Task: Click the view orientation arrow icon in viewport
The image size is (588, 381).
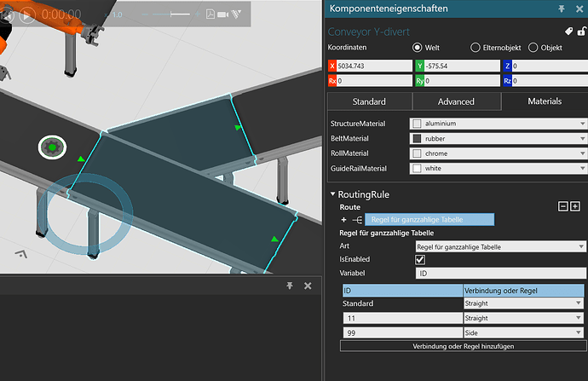Action: [22, 254]
